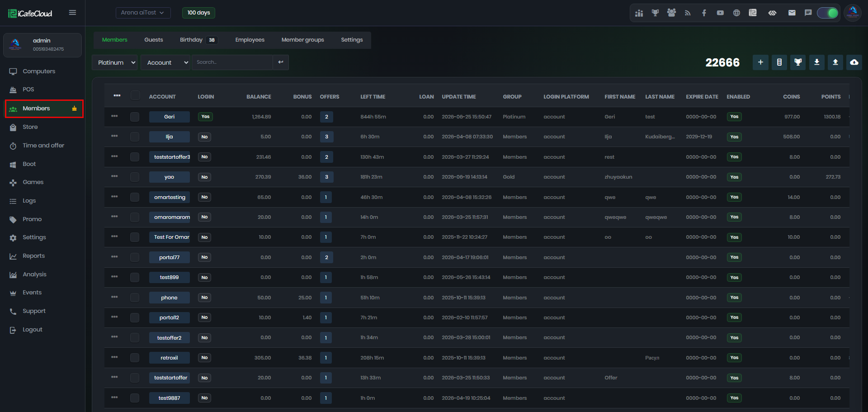Open the YouTube icon in top bar

click(720, 13)
